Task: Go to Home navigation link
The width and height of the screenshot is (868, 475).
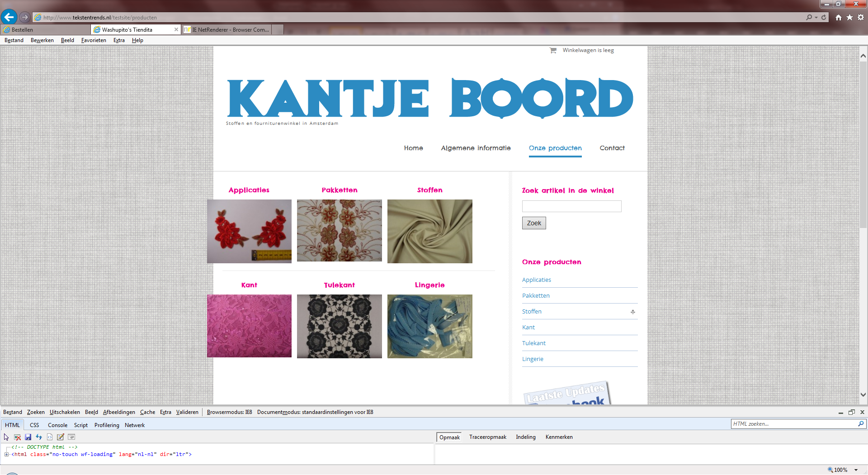Action: pyautogui.click(x=413, y=148)
